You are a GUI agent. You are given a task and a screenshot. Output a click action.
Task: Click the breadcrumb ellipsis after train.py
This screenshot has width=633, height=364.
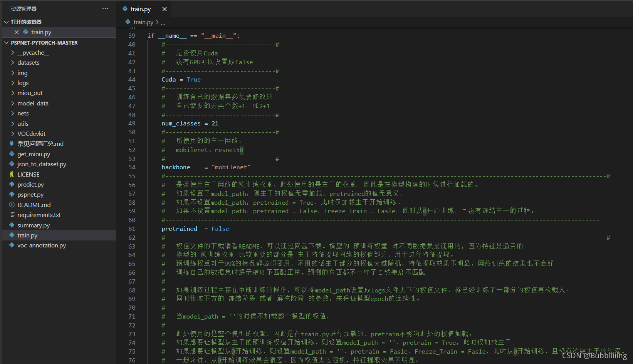click(x=163, y=23)
